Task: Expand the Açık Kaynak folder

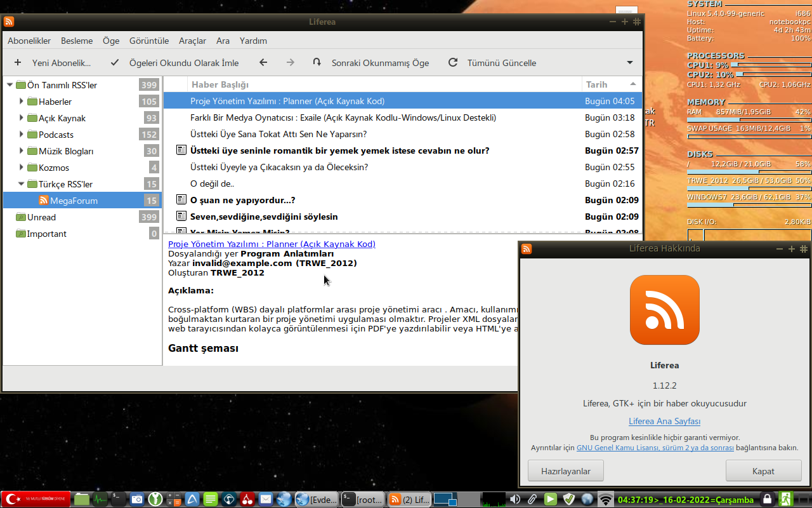Action: click(21, 118)
